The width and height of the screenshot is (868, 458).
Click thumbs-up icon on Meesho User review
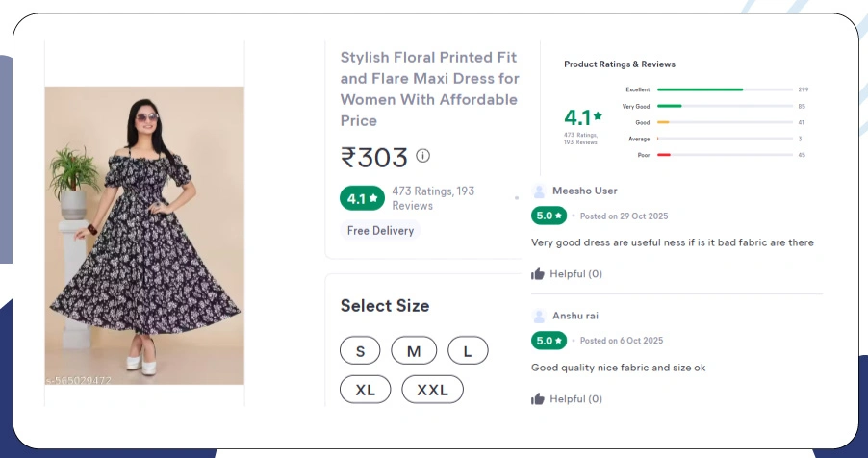[x=538, y=274]
